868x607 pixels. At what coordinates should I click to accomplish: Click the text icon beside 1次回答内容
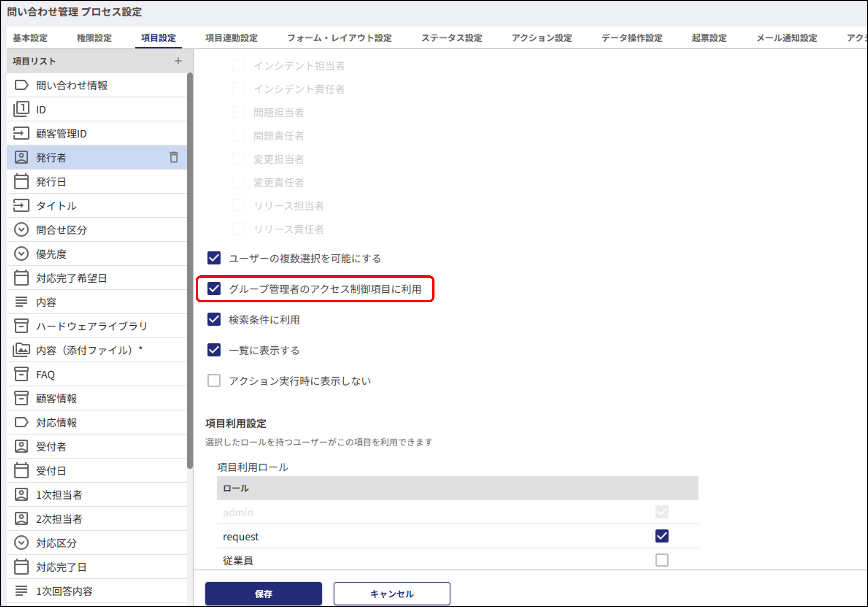tap(21, 591)
